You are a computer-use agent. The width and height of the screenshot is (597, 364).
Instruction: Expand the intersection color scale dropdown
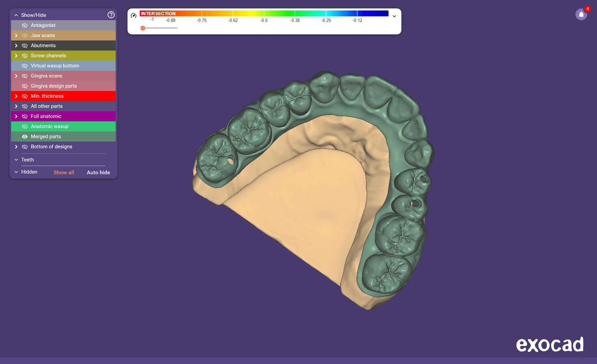coord(394,16)
